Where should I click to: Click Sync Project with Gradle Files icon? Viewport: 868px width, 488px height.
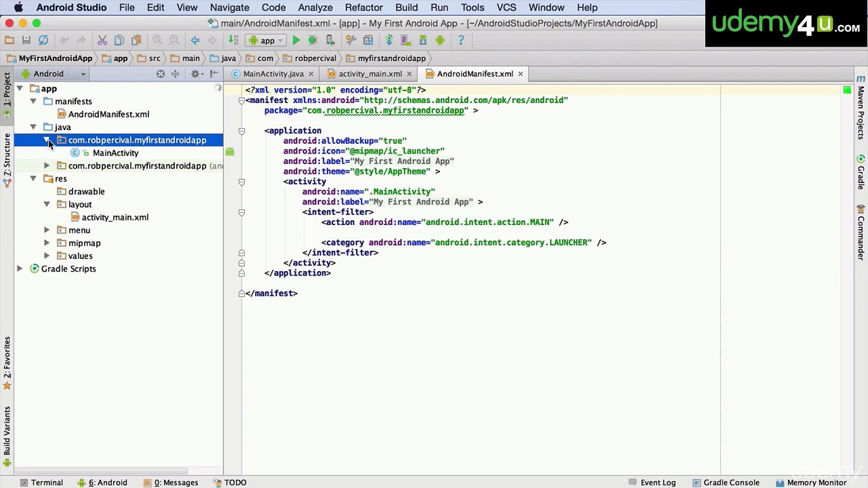pyautogui.click(x=389, y=40)
